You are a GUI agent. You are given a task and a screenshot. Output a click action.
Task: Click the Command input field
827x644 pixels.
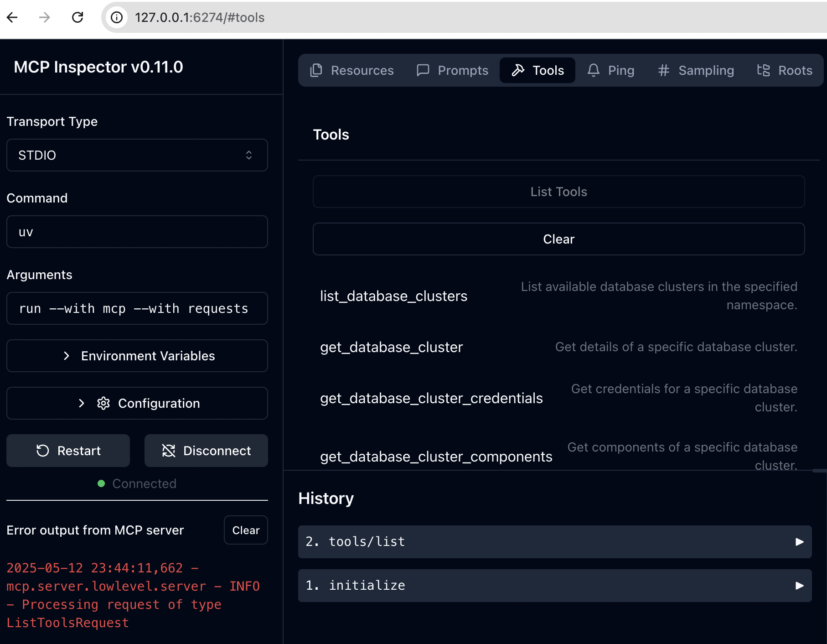pyautogui.click(x=137, y=232)
